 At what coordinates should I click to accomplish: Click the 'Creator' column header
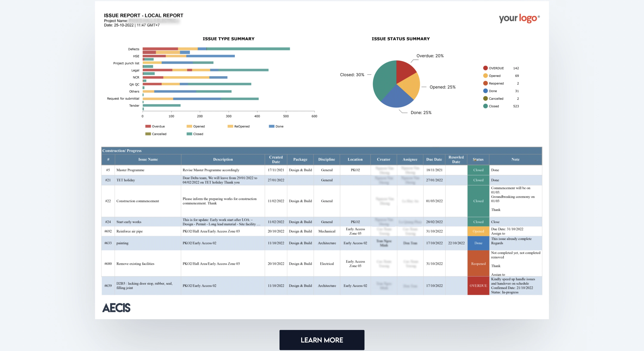[384, 160]
